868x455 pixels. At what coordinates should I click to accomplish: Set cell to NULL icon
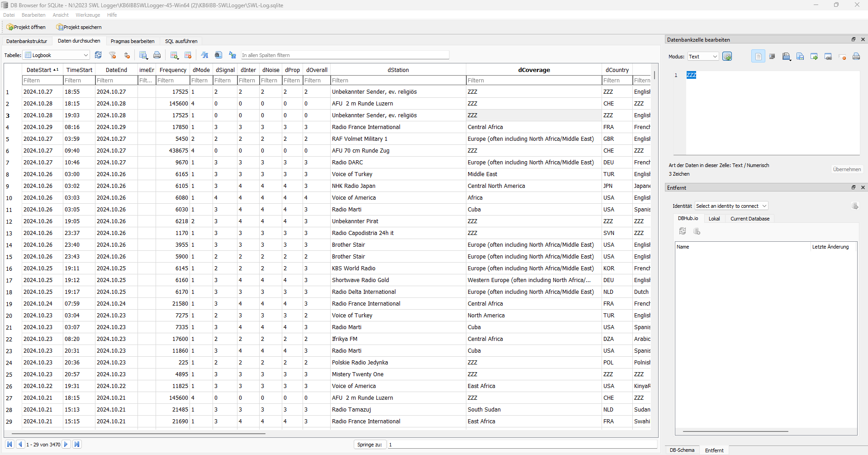[x=842, y=57]
